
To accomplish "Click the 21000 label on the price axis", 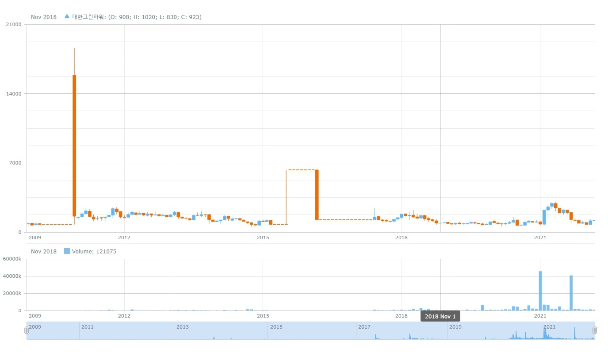I will pyautogui.click(x=14, y=24).
